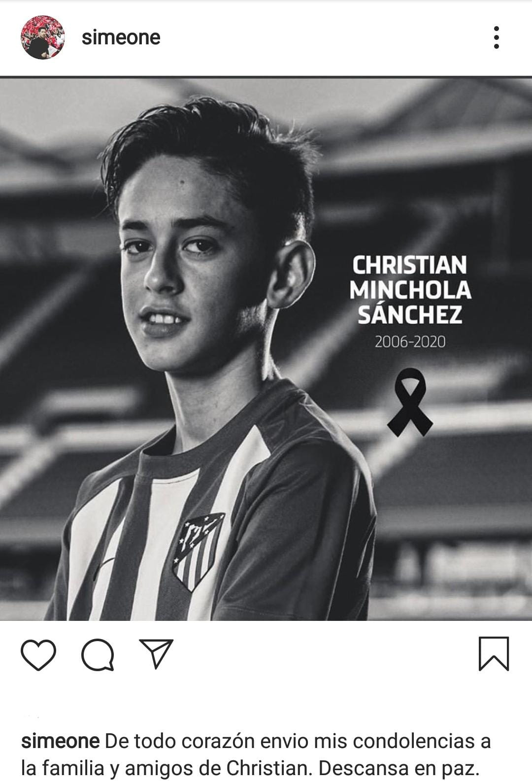Open simeone's round profile picture

click(43, 37)
